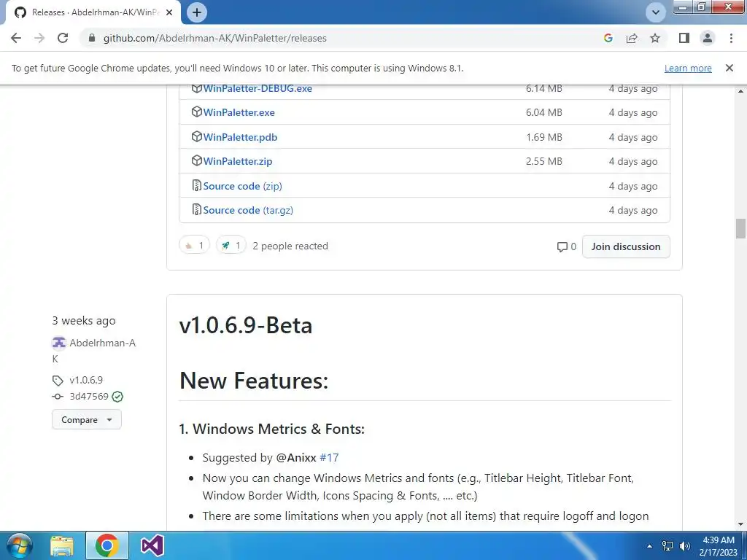Open the browser side panel
The height and width of the screenshot is (560, 747).
click(x=684, y=38)
